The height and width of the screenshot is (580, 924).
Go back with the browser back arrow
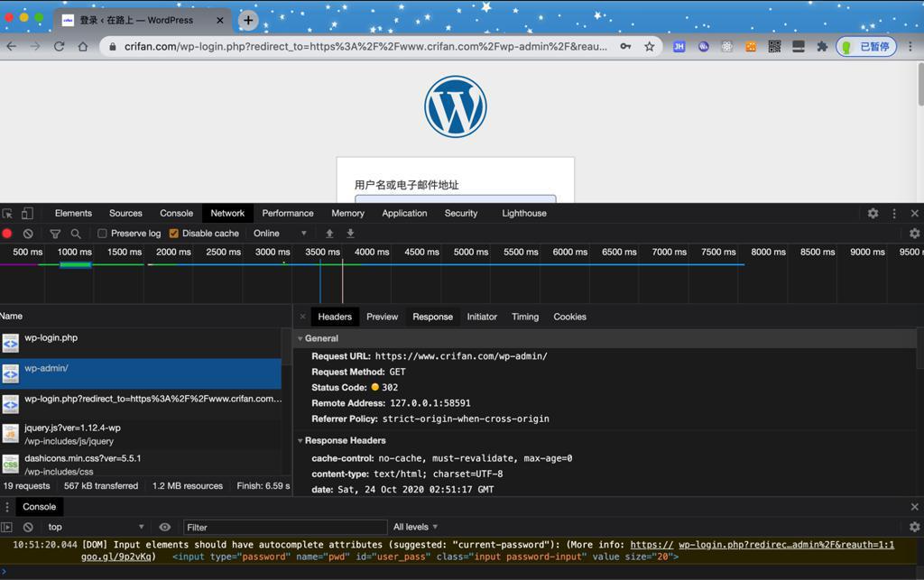tap(11, 47)
